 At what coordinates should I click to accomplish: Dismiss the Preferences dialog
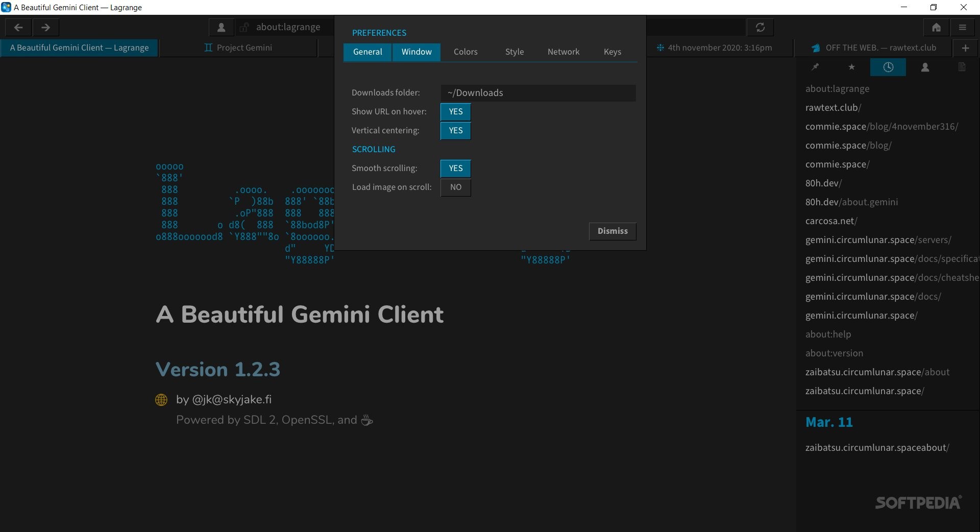612,231
